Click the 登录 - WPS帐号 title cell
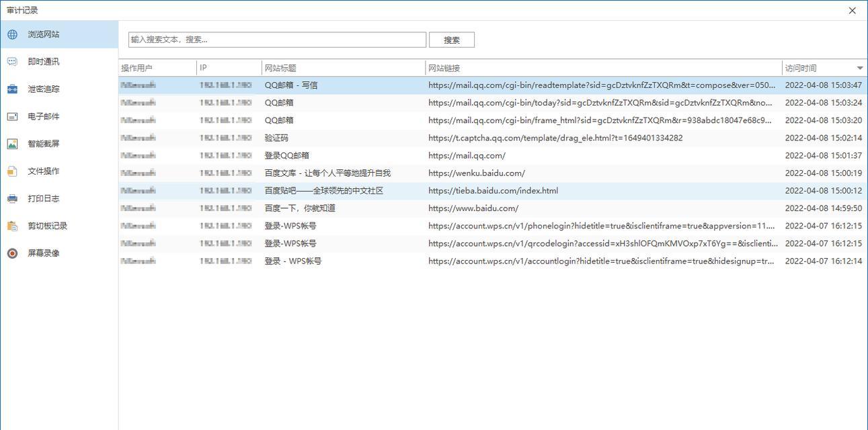 pos(293,261)
